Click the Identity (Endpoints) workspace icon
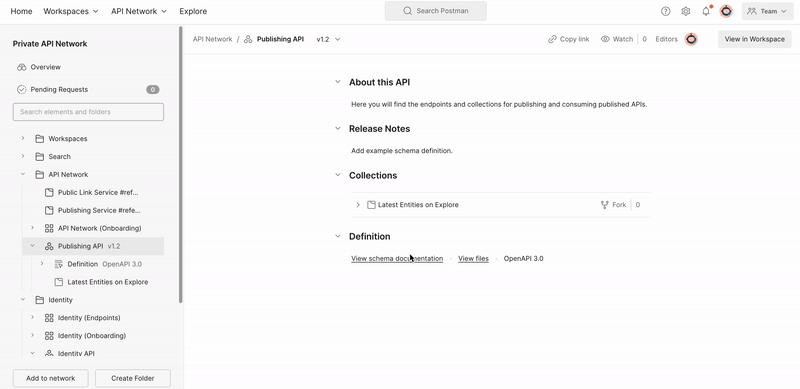The height and width of the screenshot is (389, 800). 49,318
